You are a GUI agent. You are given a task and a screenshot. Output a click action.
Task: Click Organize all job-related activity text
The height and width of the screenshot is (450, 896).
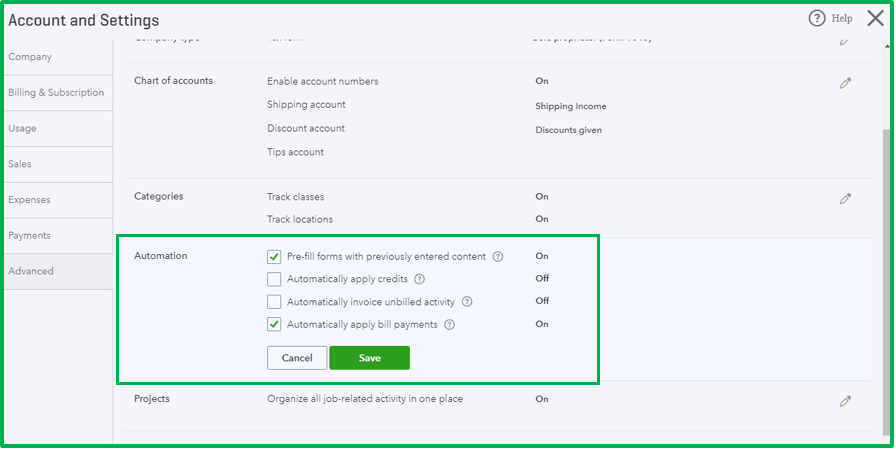pyautogui.click(x=365, y=399)
